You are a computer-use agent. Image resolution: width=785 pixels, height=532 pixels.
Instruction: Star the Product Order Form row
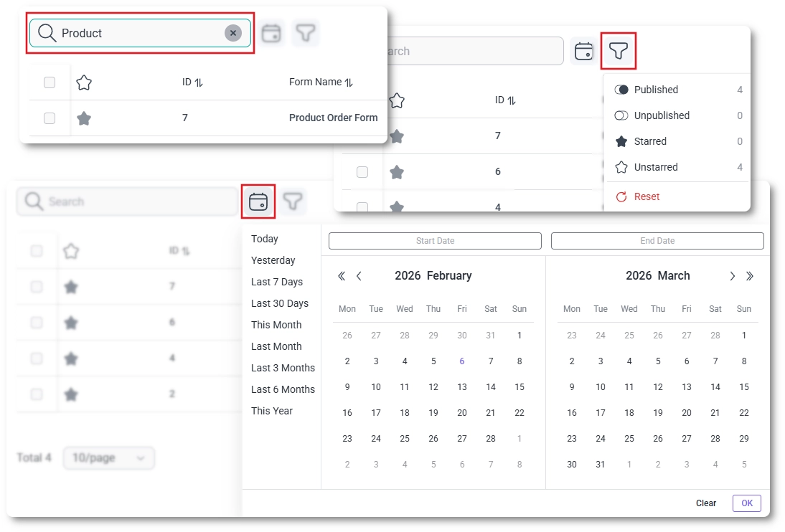pos(84,118)
